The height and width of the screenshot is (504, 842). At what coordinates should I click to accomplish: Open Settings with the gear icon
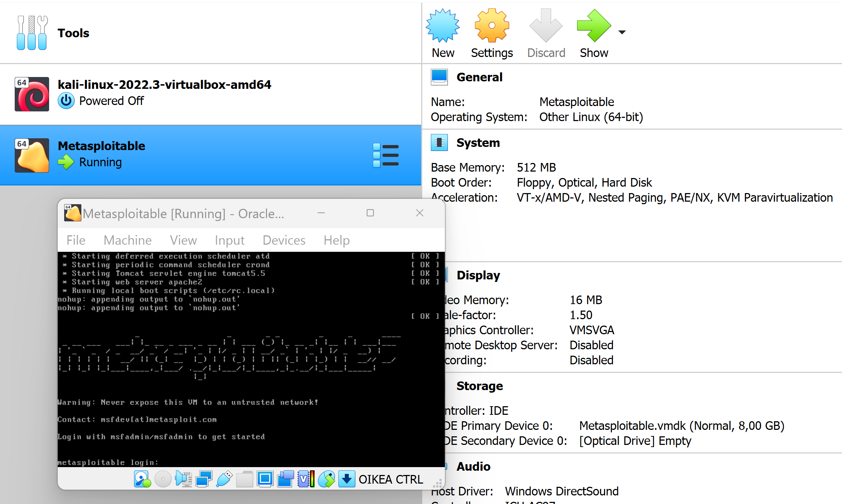(492, 26)
